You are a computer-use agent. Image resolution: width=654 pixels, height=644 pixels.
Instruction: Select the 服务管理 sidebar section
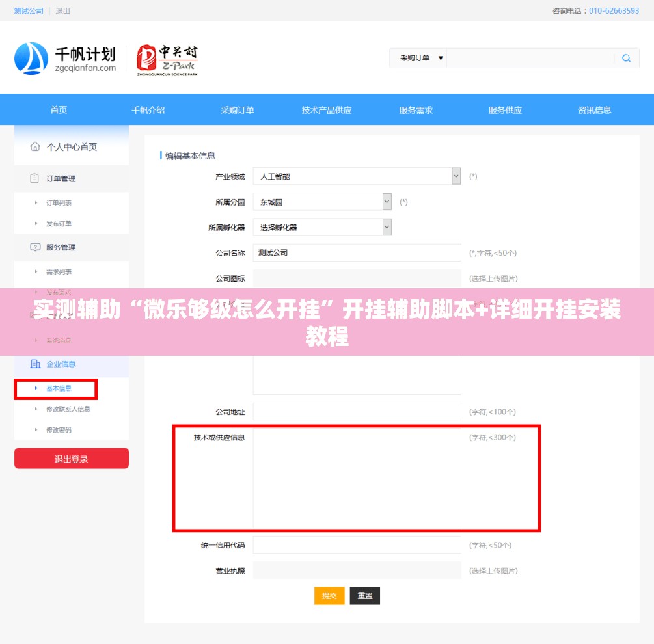click(72, 247)
